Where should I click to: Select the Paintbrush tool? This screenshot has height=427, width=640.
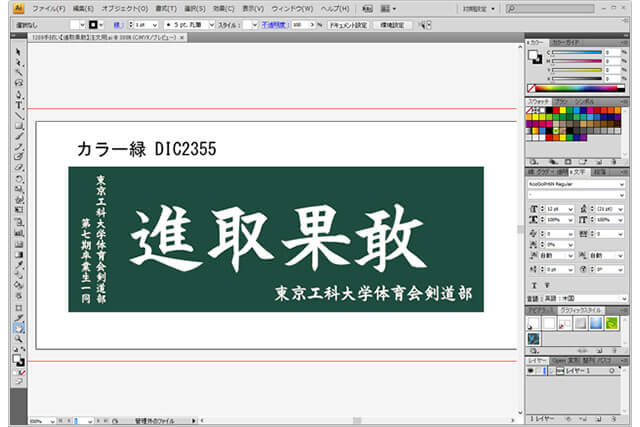(18, 136)
